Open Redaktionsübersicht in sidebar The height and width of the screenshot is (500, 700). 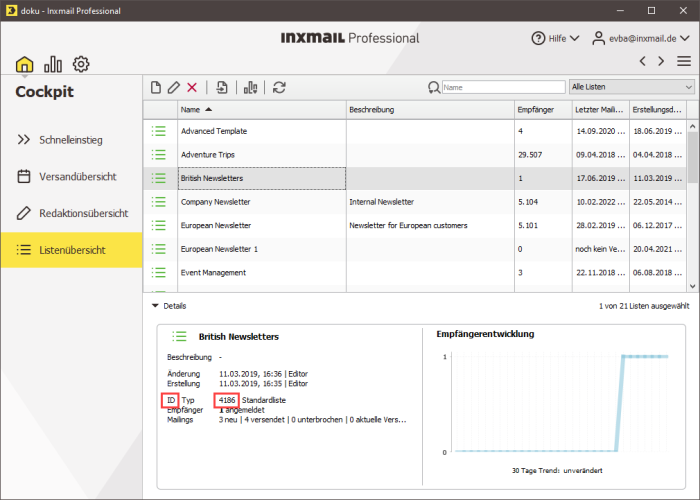(71, 213)
